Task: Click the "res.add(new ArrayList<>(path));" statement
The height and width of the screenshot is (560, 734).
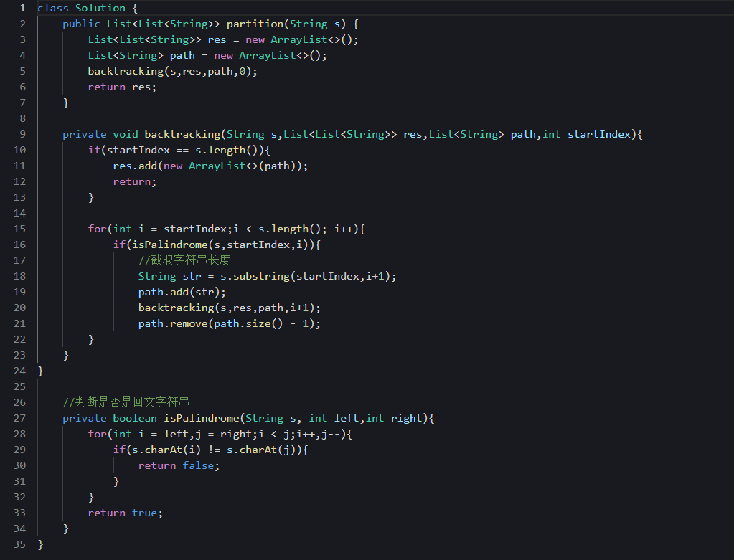Action: (x=211, y=166)
